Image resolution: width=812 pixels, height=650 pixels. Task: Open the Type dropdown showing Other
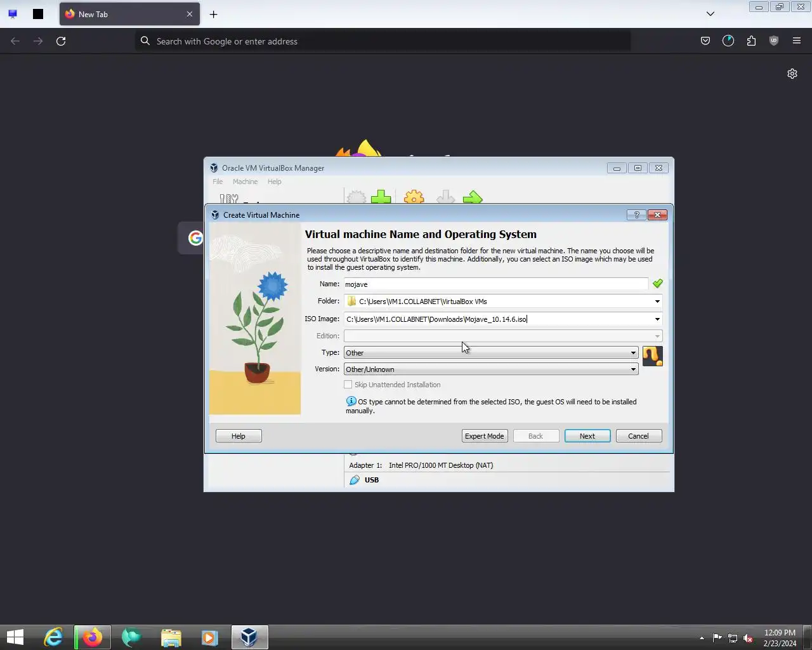point(491,353)
